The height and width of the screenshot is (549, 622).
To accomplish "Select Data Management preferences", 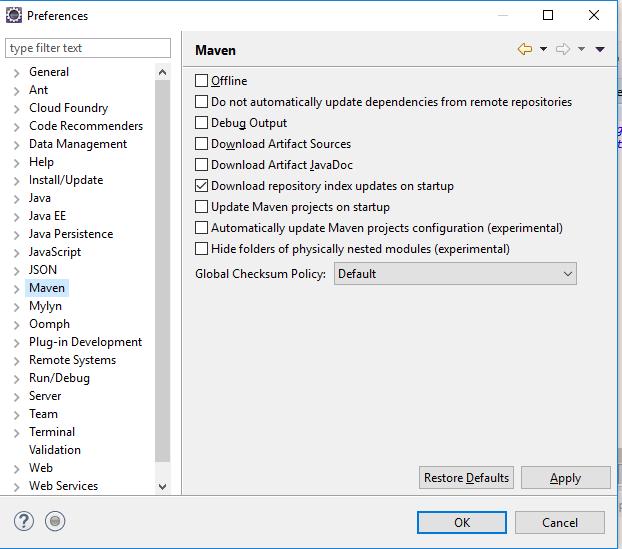I will 78,144.
